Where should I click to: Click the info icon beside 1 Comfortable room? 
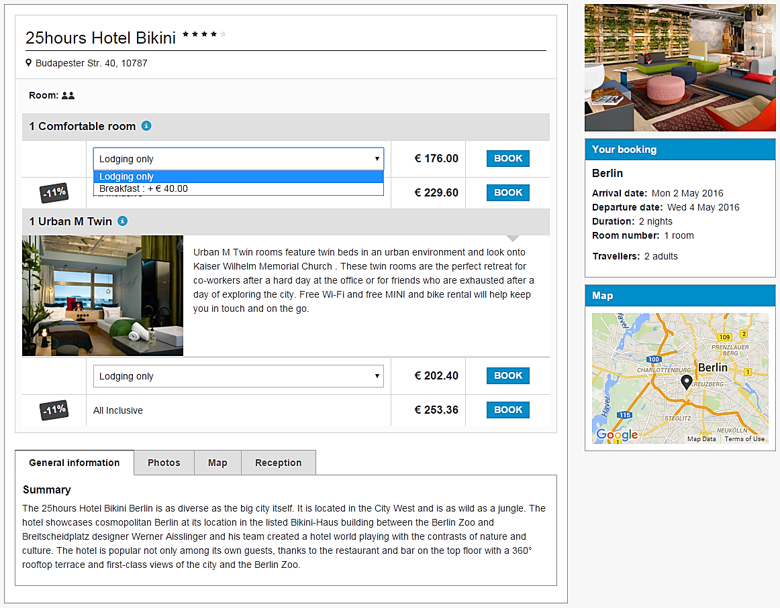click(146, 126)
